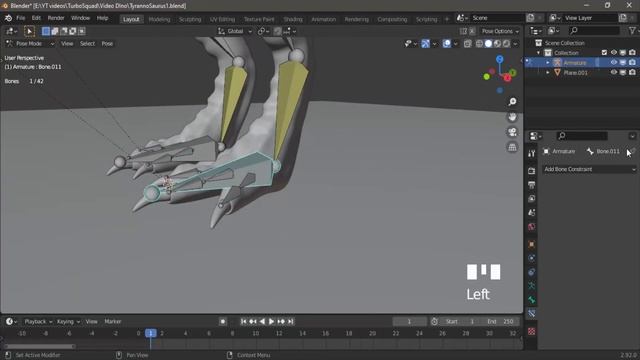The height and width of the screenshot is (360, 640).
Task: Open the Add Bone Constraint dropdown
Action: point(589,169)
